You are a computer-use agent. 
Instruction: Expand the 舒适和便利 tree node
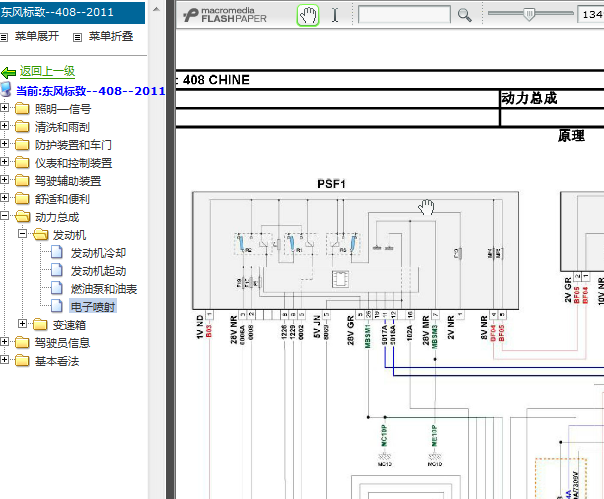(4, 198)
